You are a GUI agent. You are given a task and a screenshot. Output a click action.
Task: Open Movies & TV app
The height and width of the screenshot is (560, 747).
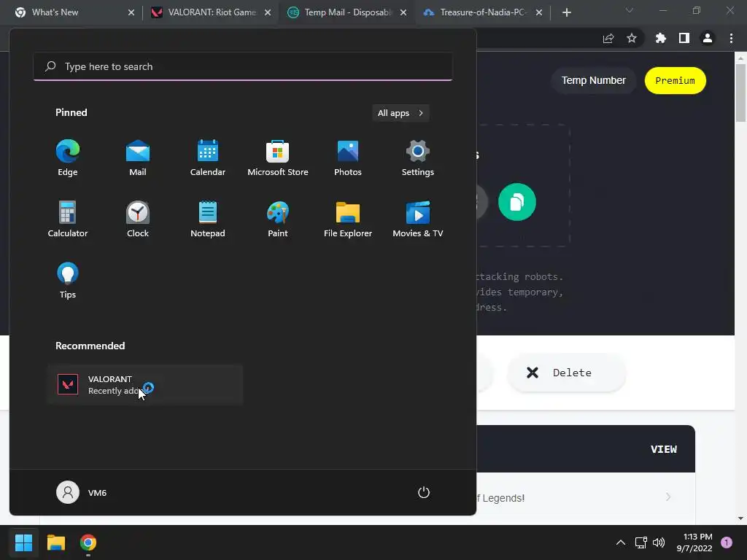click(418, 219)
